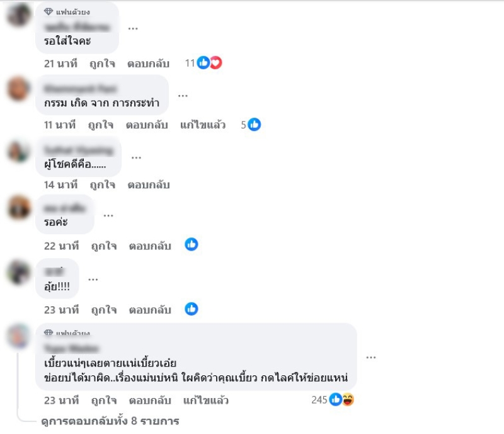Image resolution: width=504 pixels, height=434 pixels.
Task: Click the laughing emoji reaction icon
Action: point(348,399)
